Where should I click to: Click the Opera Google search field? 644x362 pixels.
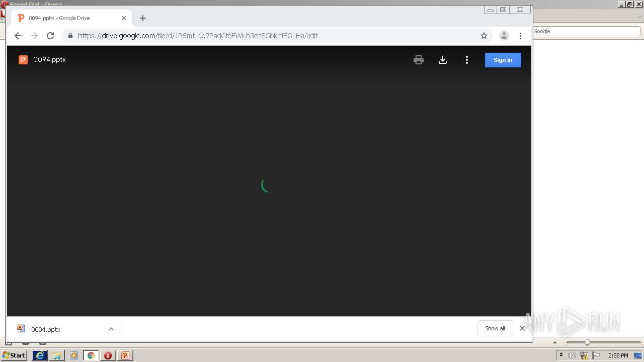[x=586, y=31]
